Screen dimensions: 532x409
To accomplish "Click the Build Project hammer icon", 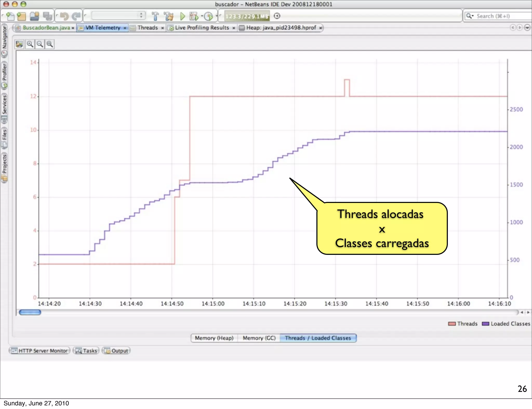I will 155,16.
